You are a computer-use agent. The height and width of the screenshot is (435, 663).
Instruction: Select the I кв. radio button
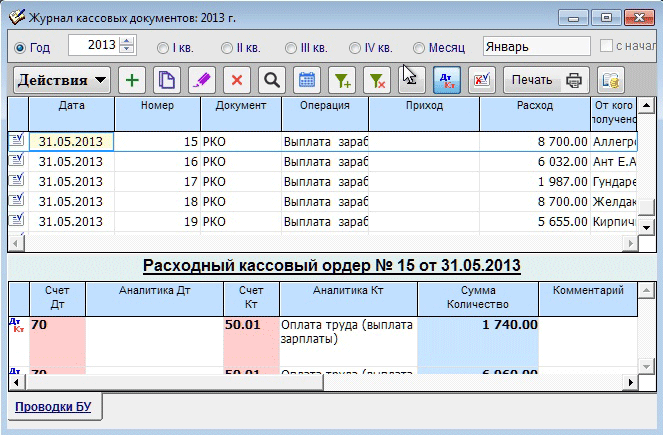point(163,48)
